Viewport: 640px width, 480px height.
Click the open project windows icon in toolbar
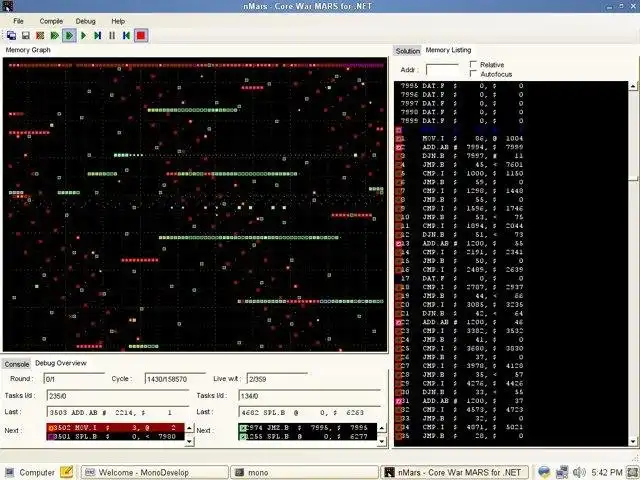point(11,36)
